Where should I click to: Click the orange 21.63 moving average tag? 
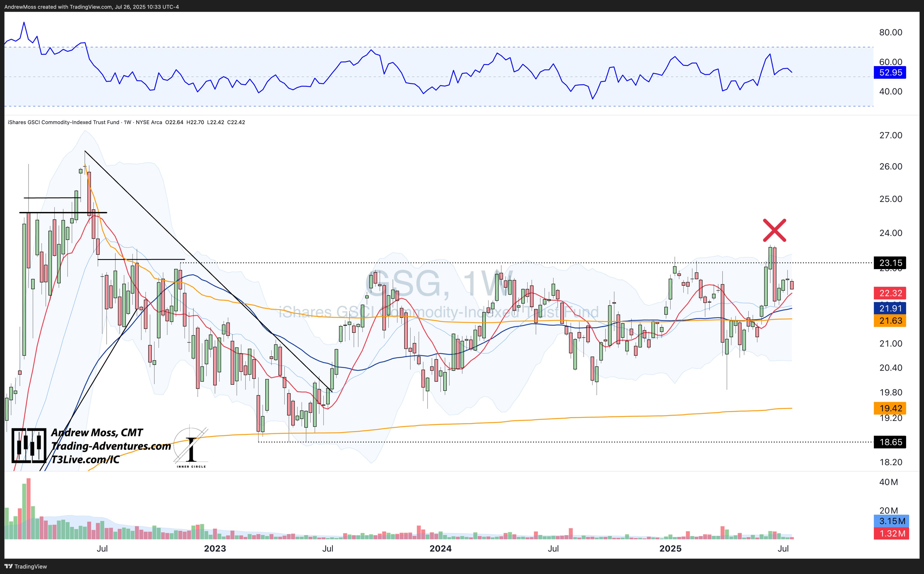point(890,321)
